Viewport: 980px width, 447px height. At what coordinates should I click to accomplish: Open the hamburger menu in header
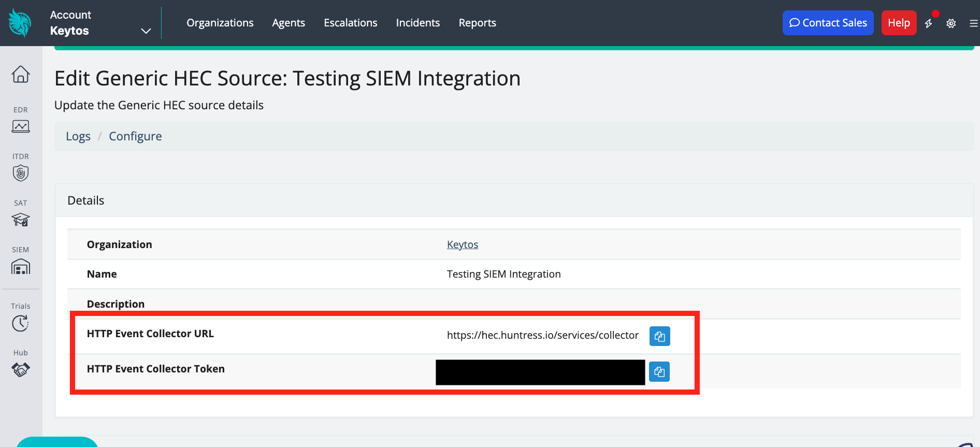pyautogui.click(x=973, y=23)
